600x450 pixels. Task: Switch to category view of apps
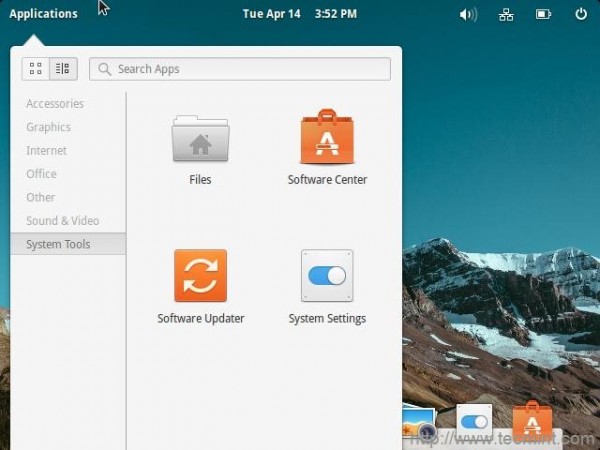[x=63, y=69]
